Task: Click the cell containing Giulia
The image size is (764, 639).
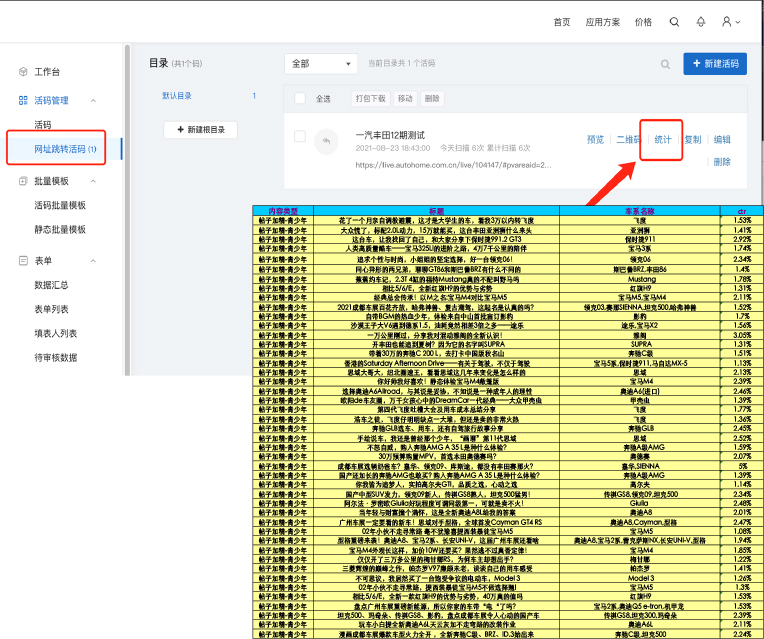Action: 640,503
